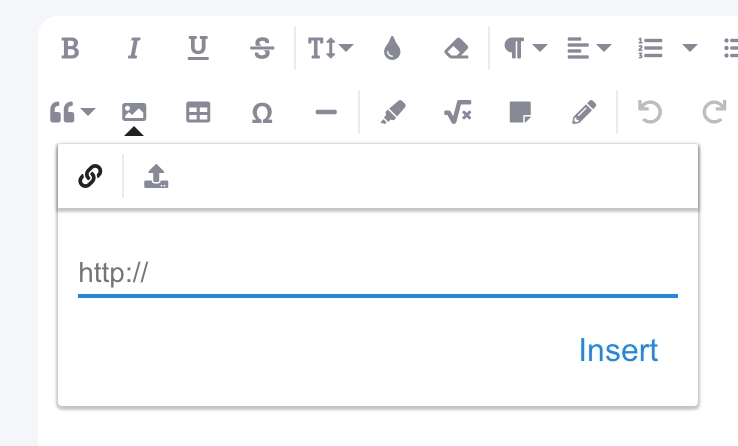Image resolution: width=738 pixels, height=446 pixels.
Task: Switch to the upload image tab
Action: pos(156,176)
